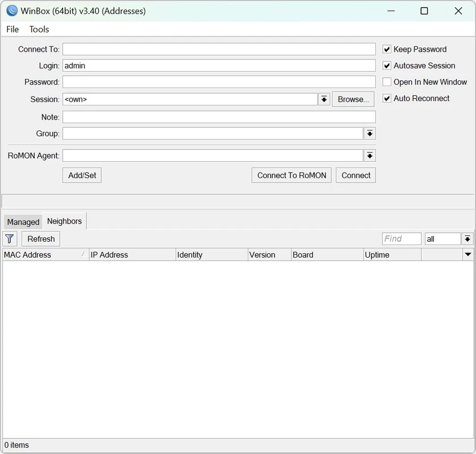Click the Connect To RoMON button
The height and width of the screenshot is (454, 476).
coord(292,175)
